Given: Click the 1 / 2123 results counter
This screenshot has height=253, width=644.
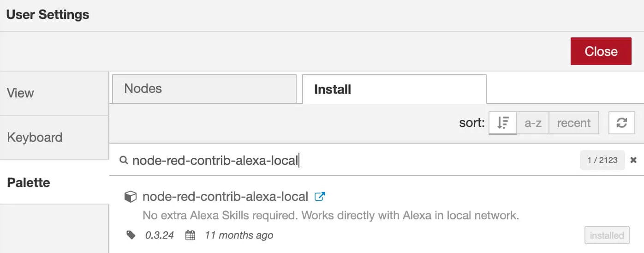Looking at the screenshot, I should (602, 160).
